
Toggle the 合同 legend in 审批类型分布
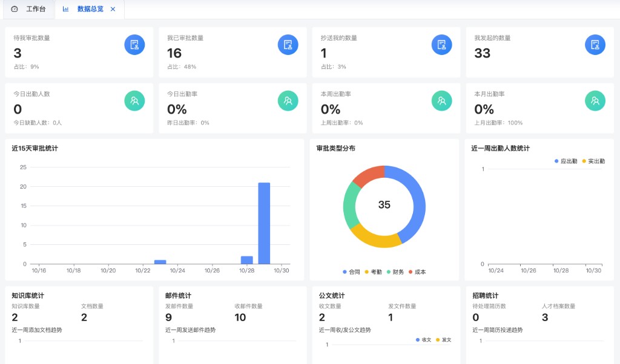pyautogui.click(x=351, y=271)
